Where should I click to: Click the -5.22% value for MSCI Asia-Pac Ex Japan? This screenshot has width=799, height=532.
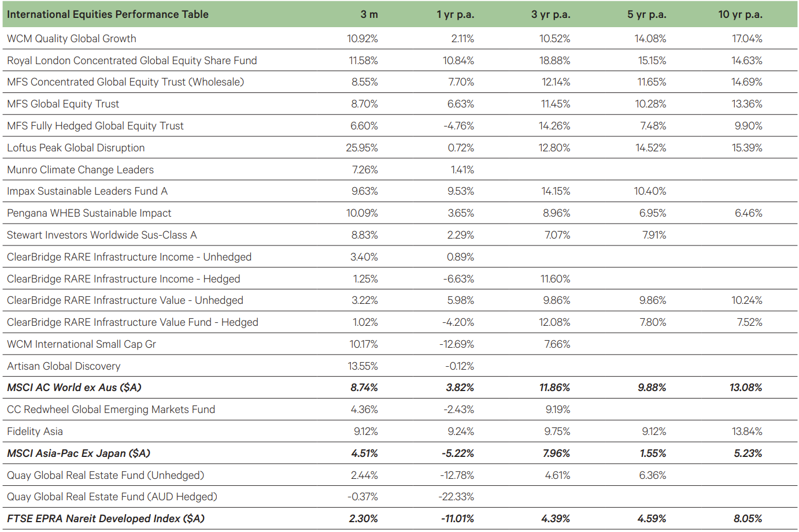[458, 453]
